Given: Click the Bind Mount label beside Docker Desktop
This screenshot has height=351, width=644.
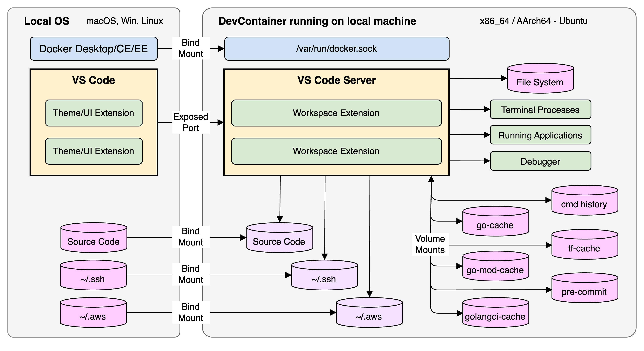Looking at the screenshot, I should click(191, 48).
